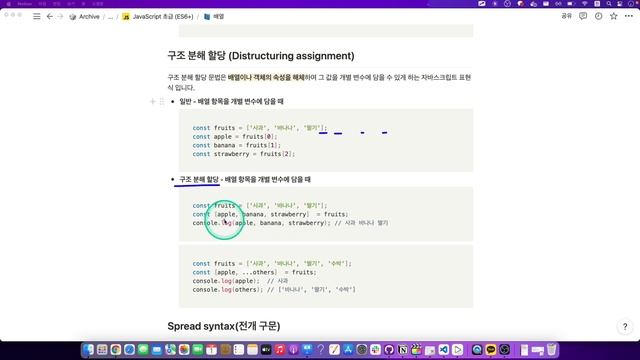Click the Spread syntax(전개 구문) heading
The height and width of the screenshot is (360, 640).
coord(224,326)
